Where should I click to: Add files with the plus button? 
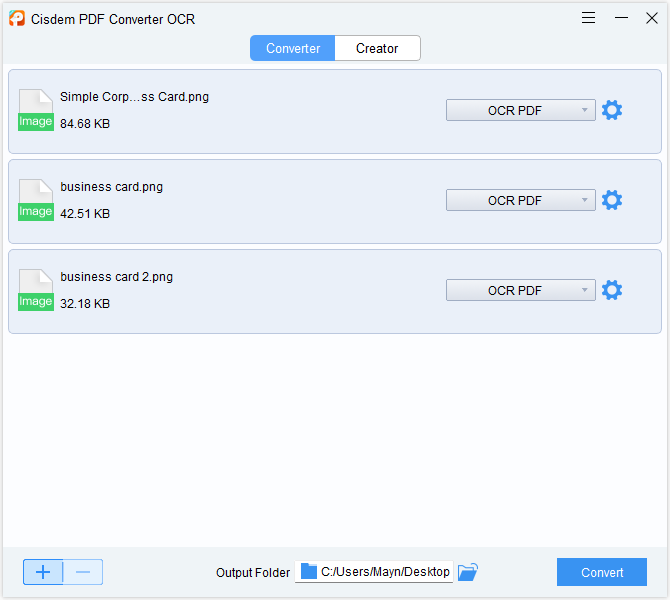pyautogui.click(x=43, y=572)
